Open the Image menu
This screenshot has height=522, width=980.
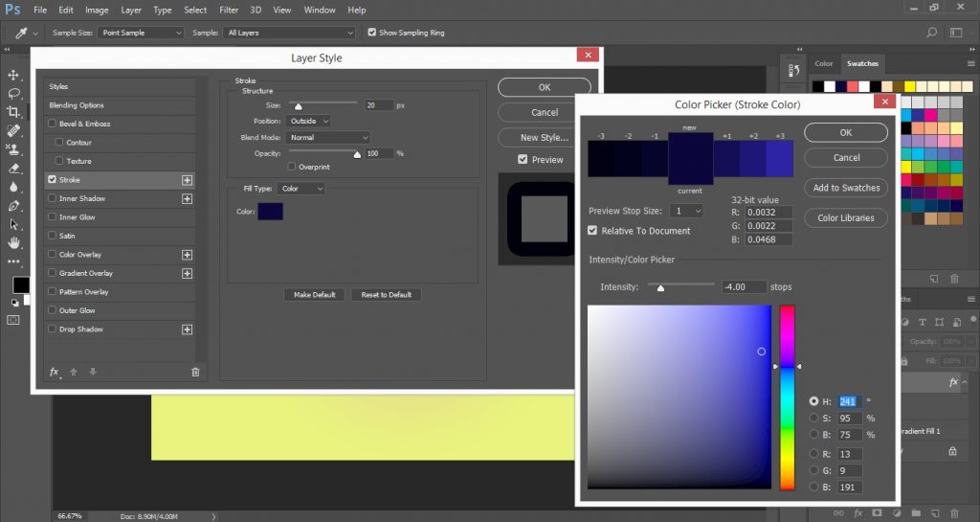coord(97,10)
